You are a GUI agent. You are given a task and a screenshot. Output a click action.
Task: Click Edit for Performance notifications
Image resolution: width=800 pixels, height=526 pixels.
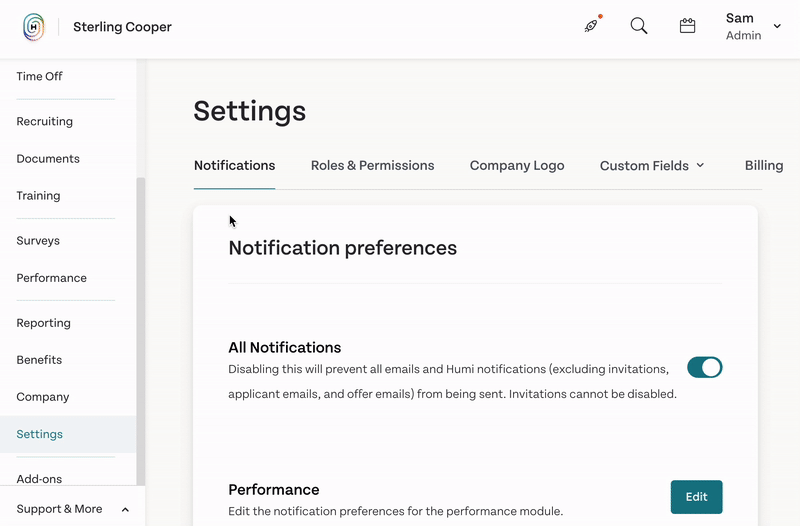click(x=696, y=497)
